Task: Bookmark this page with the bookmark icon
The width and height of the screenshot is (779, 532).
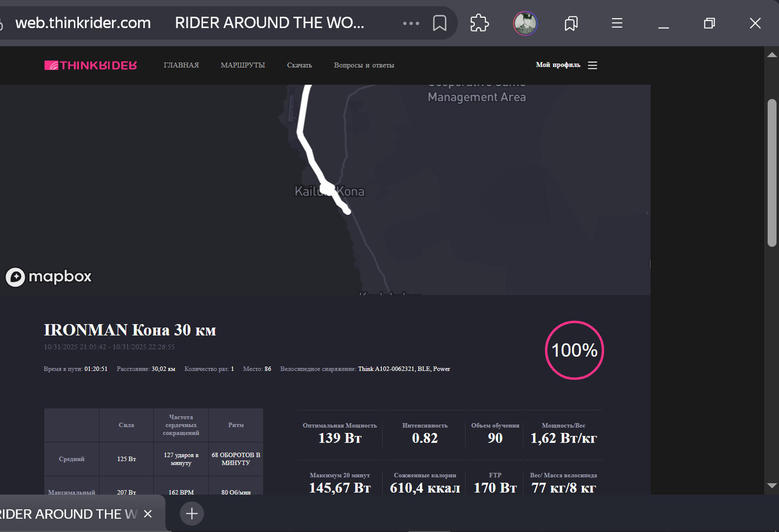Action: tap(440, 23)
